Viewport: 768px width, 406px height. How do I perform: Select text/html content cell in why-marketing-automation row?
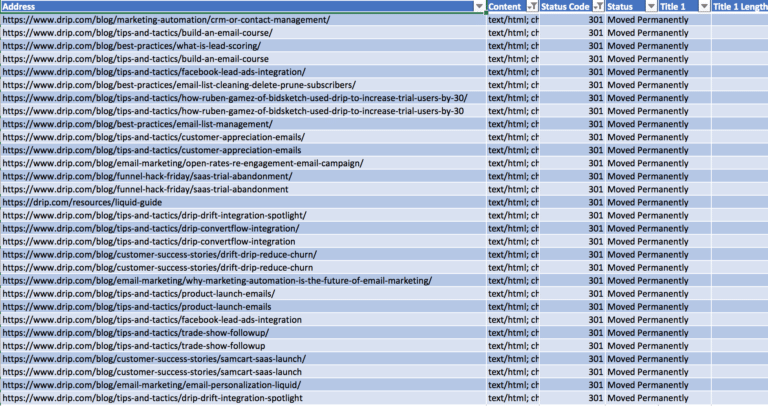click(x=513, y=281)
